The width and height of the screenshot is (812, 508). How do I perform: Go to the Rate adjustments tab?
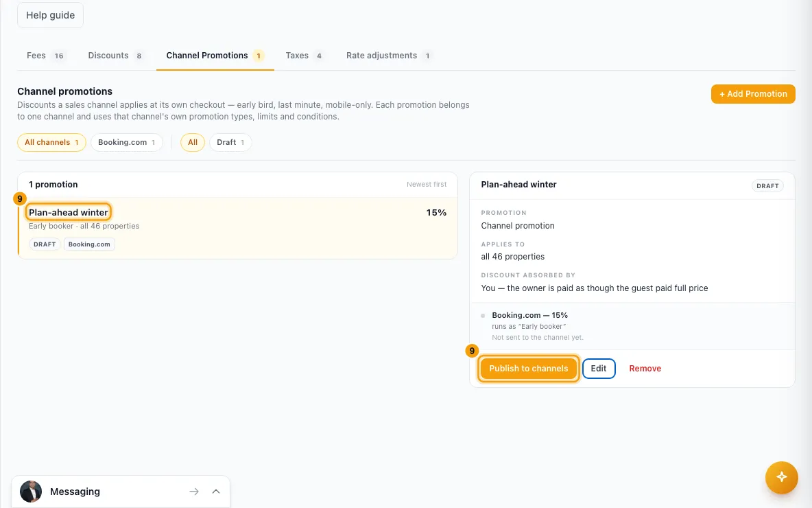click(x=389, y=56)
